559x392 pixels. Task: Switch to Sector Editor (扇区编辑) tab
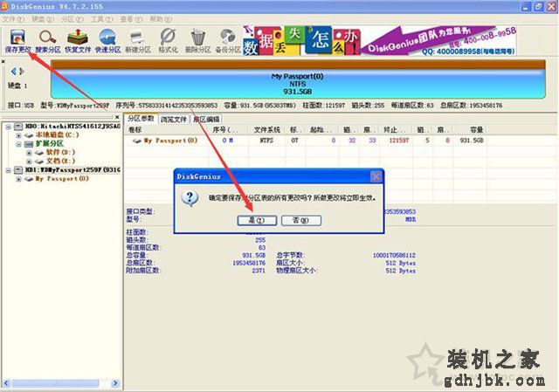[x=206, y=119]
